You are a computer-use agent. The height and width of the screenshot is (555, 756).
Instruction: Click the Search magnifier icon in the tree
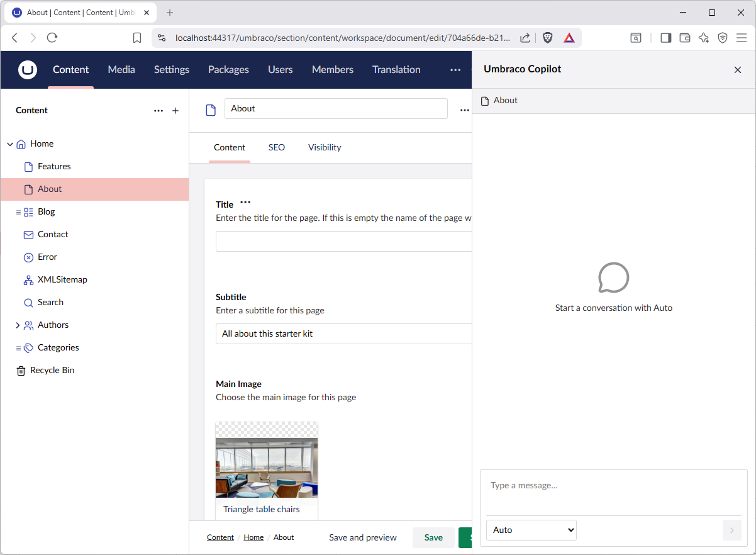(28, 302)
